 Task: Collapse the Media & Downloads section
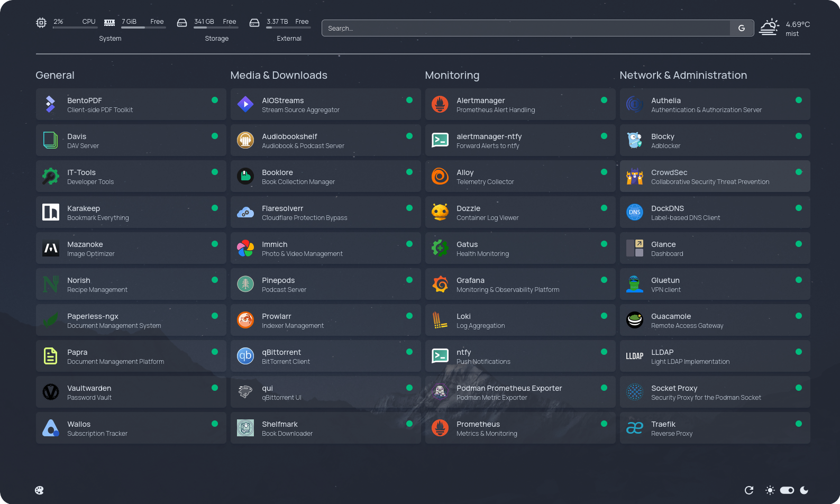tap(279, 75)
